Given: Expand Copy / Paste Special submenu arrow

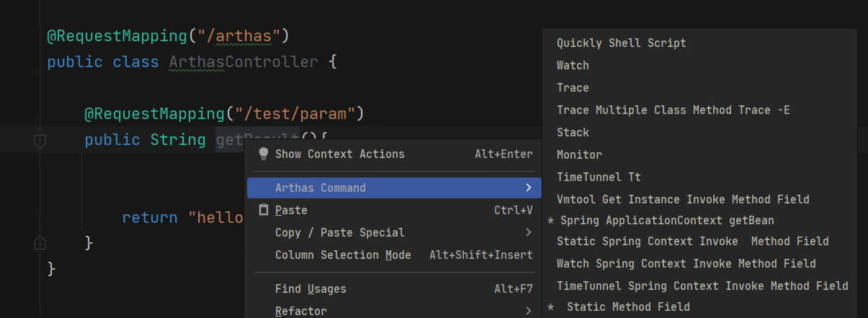Looking at the screenshot, I should [x=528, y=232].
